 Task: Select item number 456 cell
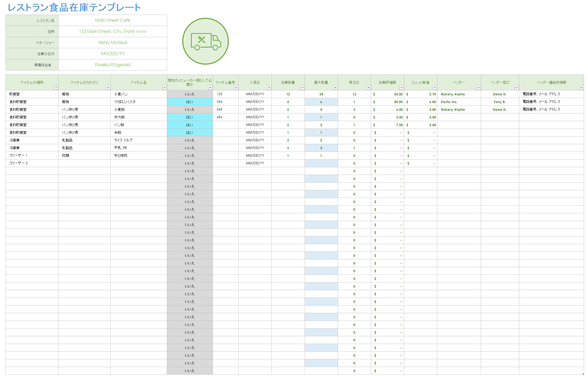coord(226,117)
